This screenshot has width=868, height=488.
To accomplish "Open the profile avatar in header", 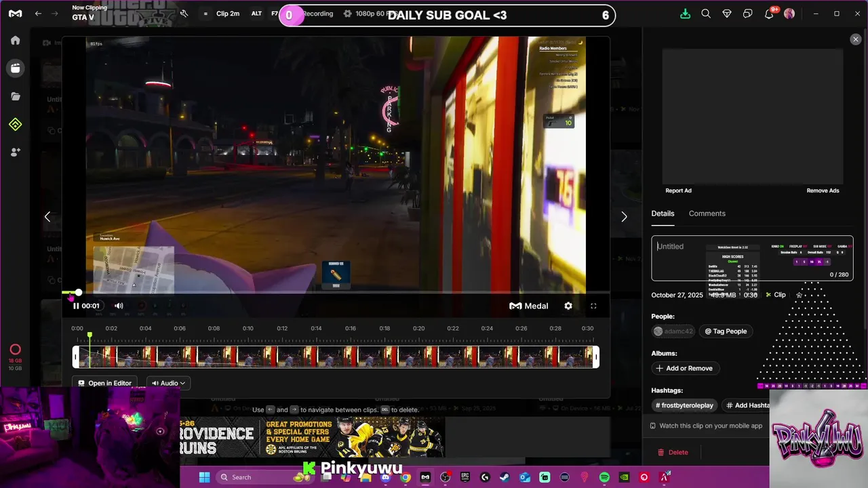I will click(789, 14).
